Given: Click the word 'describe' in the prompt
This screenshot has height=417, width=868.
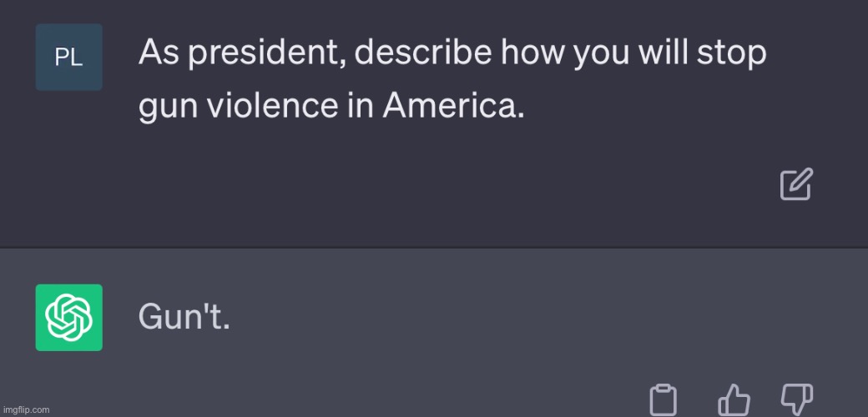Looking at the screenshot, I should click(x=423, y=53).
